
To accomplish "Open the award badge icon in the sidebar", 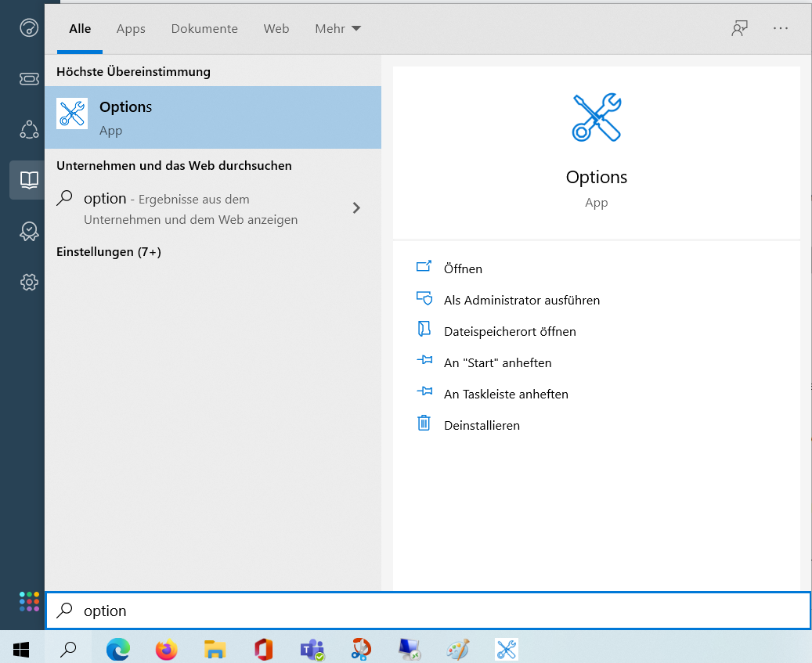I will [x=29, y=232].
